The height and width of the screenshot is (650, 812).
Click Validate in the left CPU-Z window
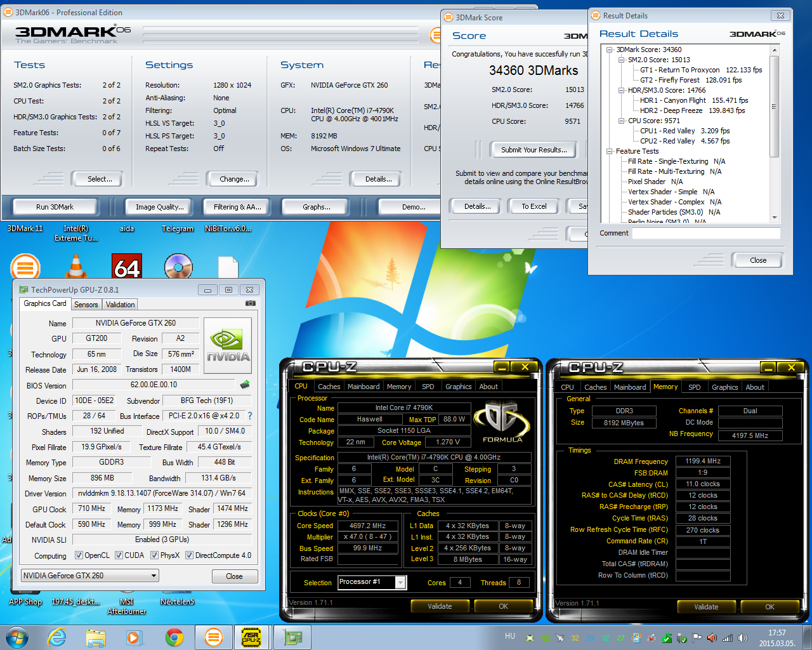[x=440, y=606]
